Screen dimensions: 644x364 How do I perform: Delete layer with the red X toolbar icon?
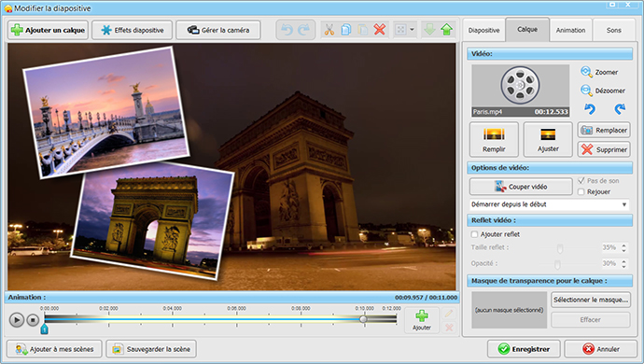380,30
